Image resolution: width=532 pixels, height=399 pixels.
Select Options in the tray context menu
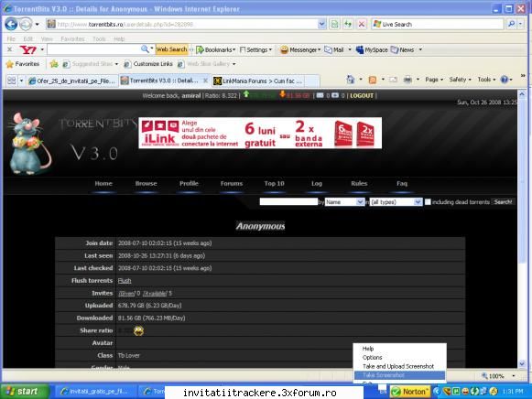[x=372, y=357]
